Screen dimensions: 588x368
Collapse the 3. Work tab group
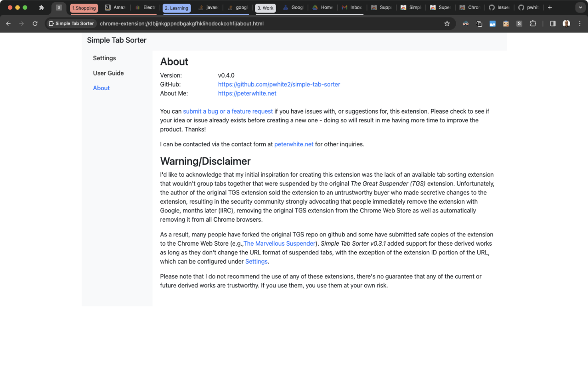(x=265, y=8)
